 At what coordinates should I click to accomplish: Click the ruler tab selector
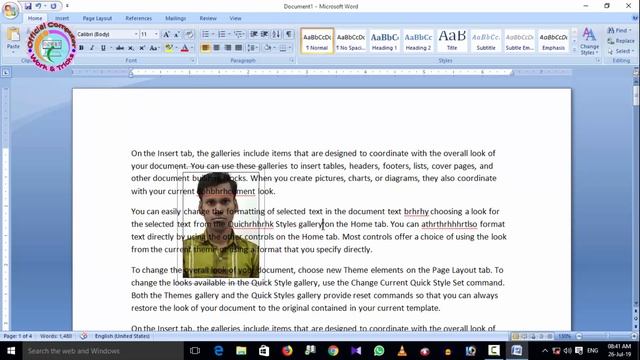6,73
